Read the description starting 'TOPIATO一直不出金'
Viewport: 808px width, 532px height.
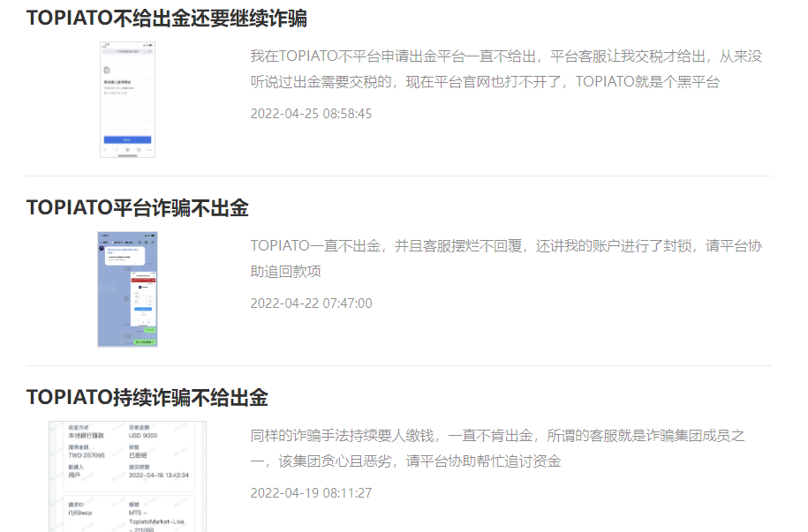pyautogui.click(x=506, y=259)
